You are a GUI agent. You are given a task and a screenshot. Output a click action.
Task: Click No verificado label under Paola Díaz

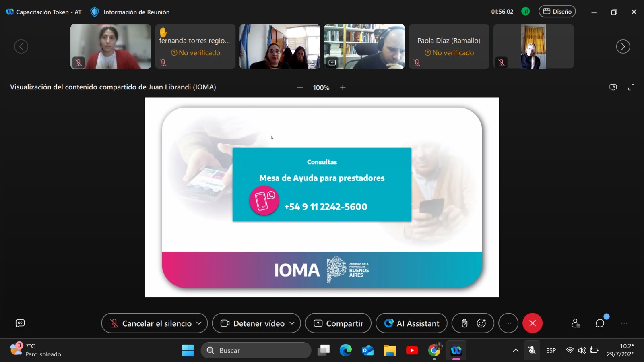[449, 53]
